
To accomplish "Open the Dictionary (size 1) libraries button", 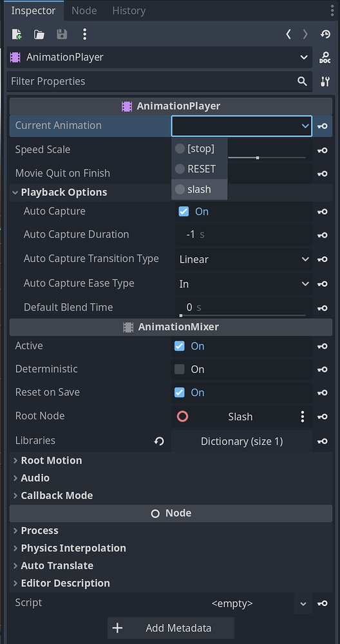I will tap(241, 441).
